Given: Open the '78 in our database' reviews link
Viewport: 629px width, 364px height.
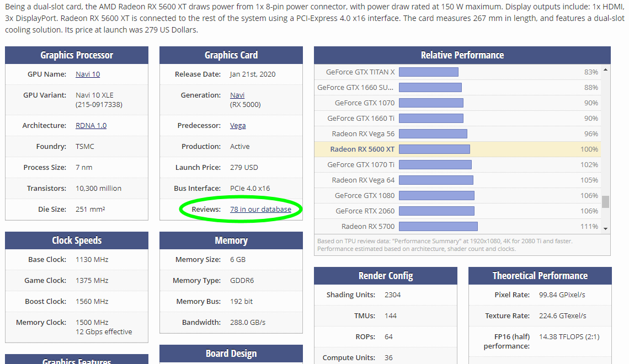Looking at the screenshot, I should (x=260, y=209).
